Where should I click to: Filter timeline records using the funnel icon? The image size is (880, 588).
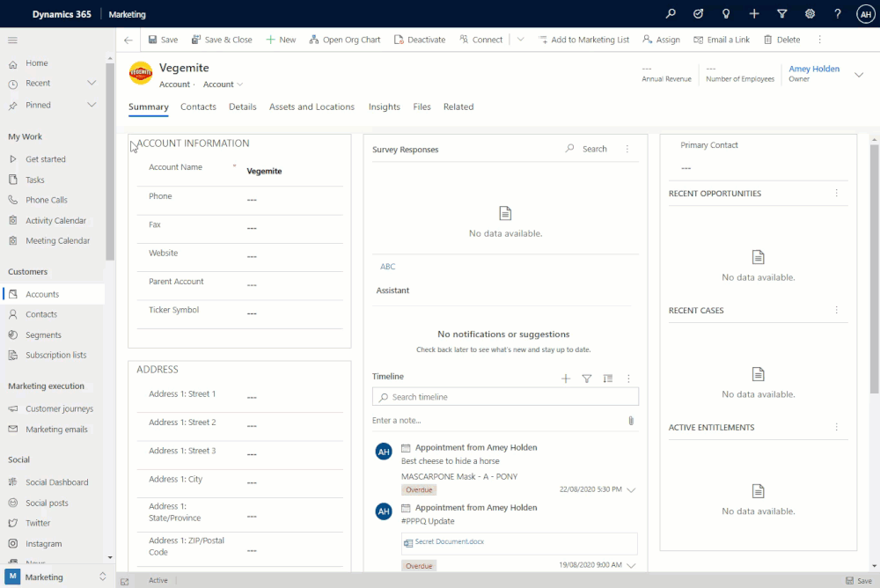[x=587, y=378]
